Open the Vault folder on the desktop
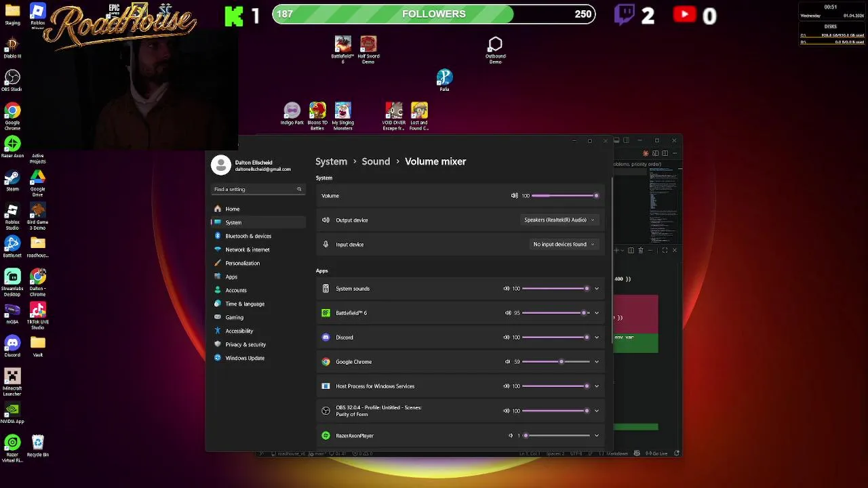Image resolution: width=868 pixels, height=488 pixels. click(x=37, y=346)
